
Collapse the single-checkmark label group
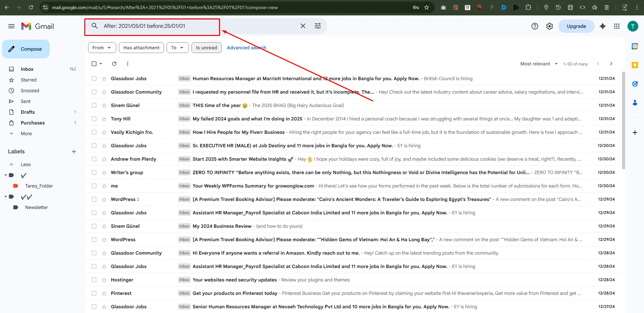point(6,175)
